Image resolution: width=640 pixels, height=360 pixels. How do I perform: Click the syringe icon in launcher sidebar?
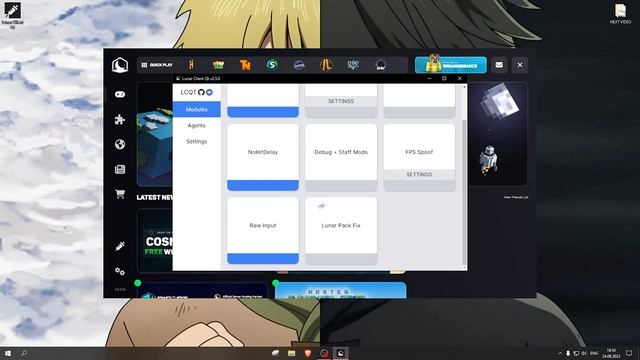(x=120, y=246)
